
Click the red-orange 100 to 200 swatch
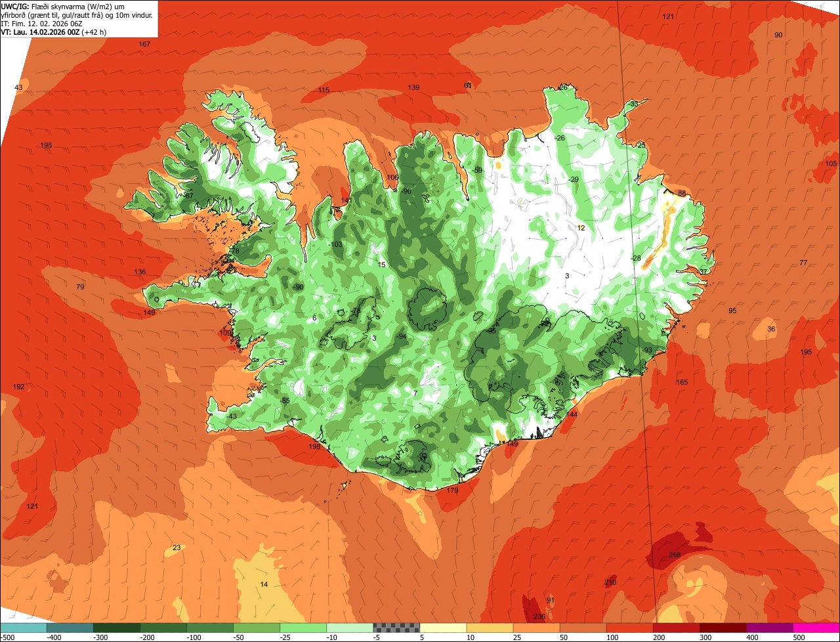coord(629,628)
